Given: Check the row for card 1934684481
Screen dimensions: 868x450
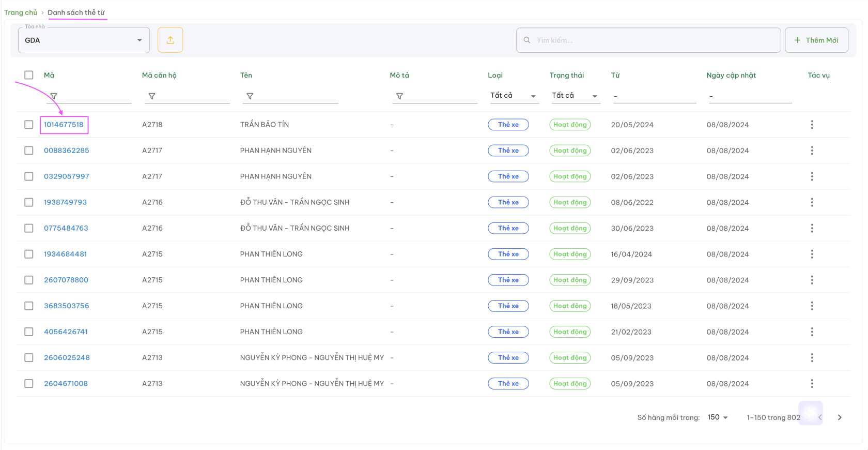Looking at the screenshot, I should pos(29,254).
